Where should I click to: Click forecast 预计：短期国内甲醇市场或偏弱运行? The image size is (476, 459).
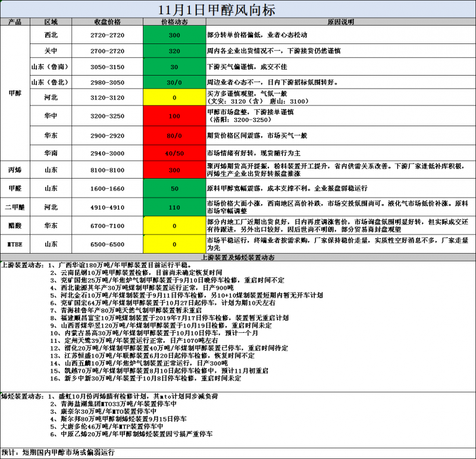pos(58,452)
